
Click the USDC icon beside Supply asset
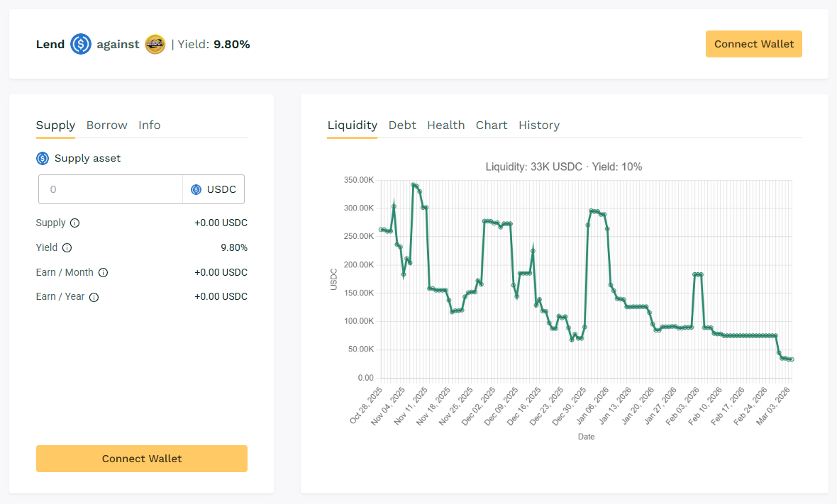43,158
